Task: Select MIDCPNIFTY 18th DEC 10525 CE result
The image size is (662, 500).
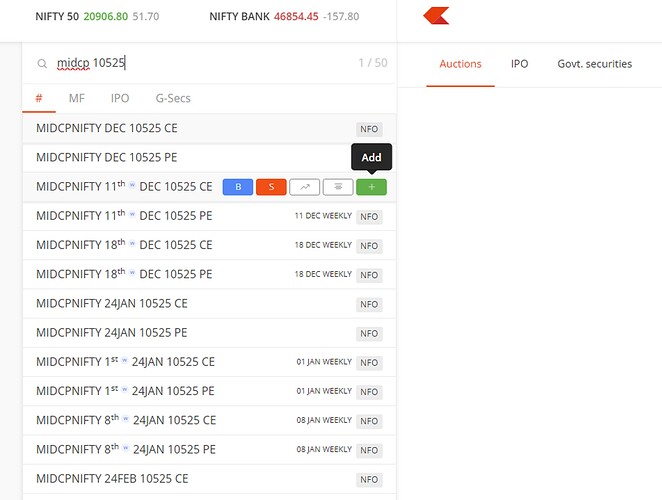Action: click(x=209, y=245)
